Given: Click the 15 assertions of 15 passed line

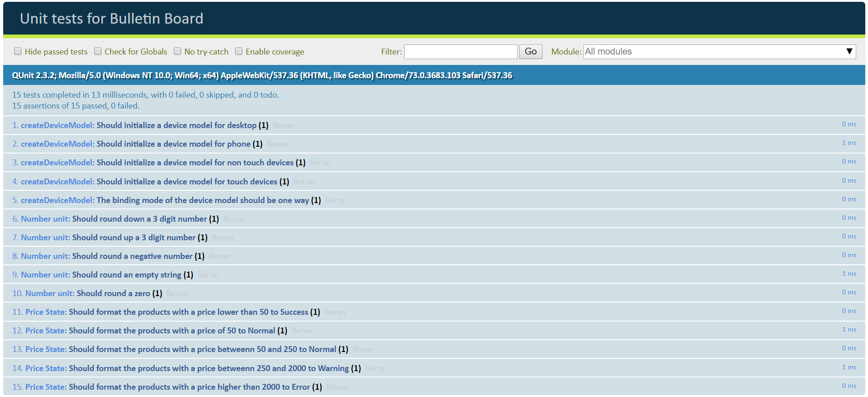Looking at the screenshot, I should [x=76, y=106].
